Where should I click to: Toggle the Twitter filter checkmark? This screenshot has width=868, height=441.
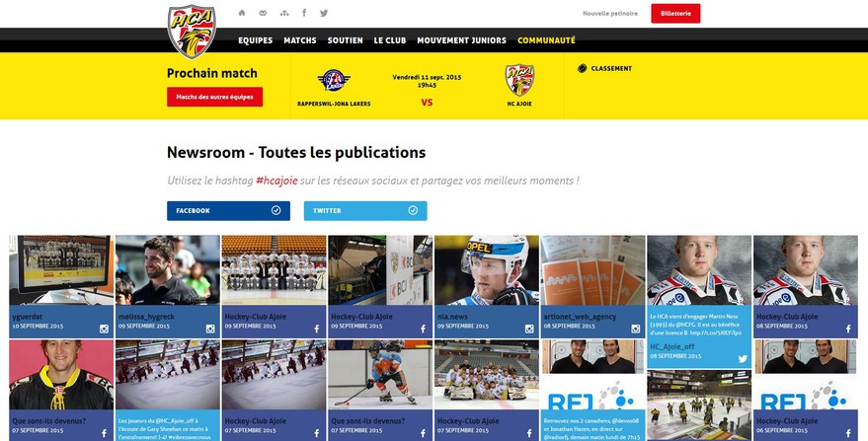pos(413,210)
